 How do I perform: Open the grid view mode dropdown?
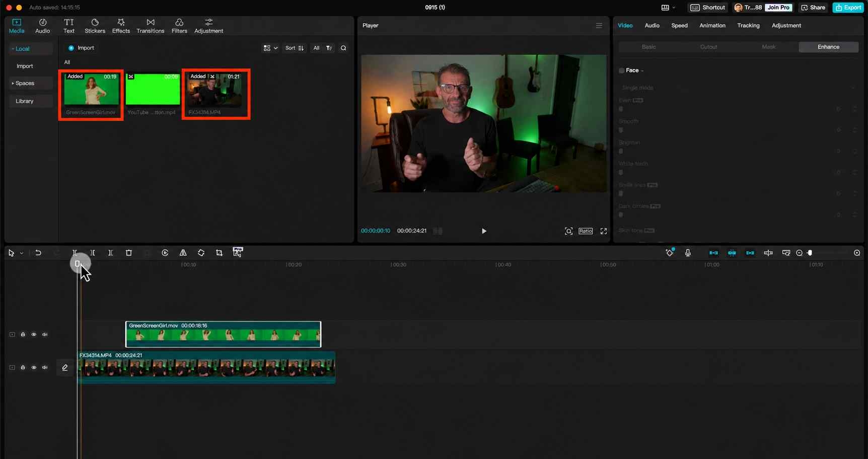click(270, 48)
